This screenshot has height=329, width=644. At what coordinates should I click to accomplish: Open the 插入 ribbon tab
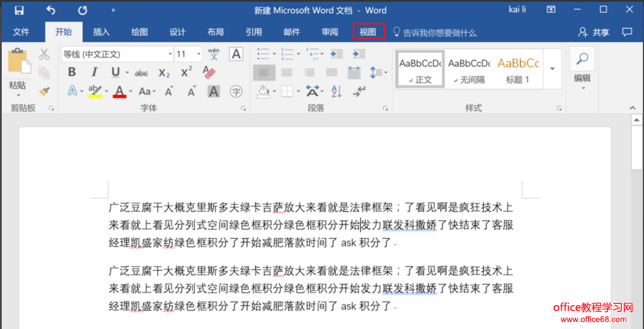tap(101, 32)
